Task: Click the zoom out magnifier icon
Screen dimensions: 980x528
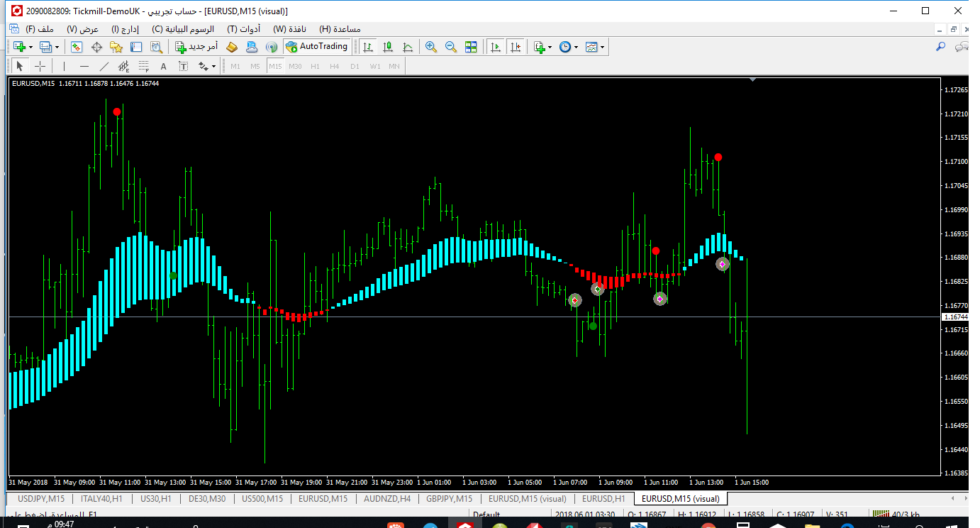Action: pos(450,47)
